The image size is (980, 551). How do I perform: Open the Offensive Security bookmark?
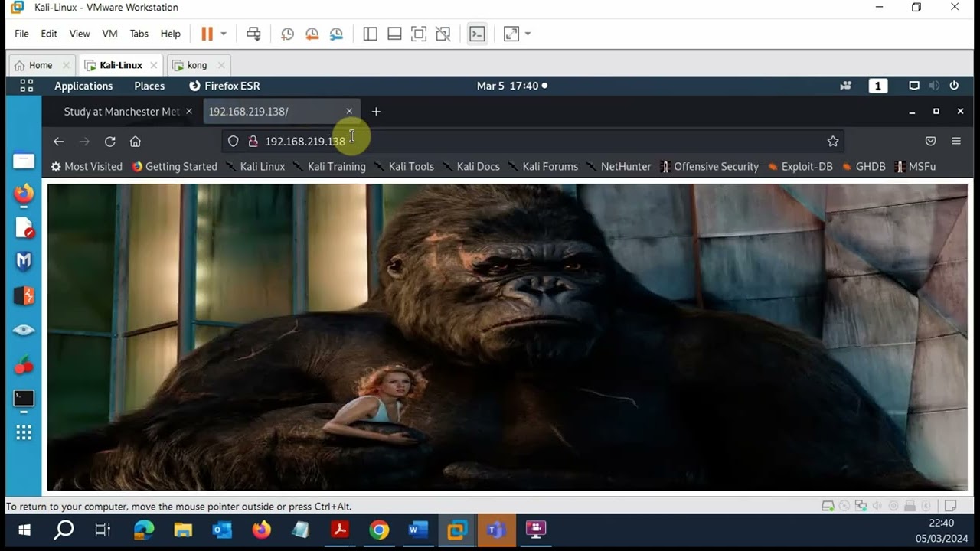(709, 167)
